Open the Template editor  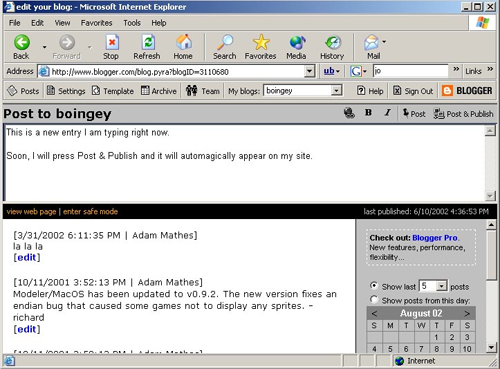(113, 91)
